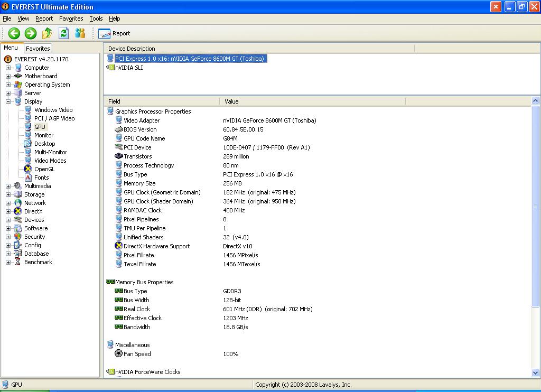Click the GPU Code Name value G84M
This screenshot has width=541, height=392.
(230, 138)
